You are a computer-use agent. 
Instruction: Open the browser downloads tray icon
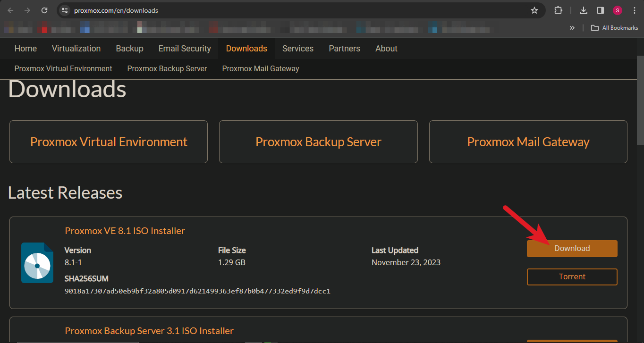(584, 10)
